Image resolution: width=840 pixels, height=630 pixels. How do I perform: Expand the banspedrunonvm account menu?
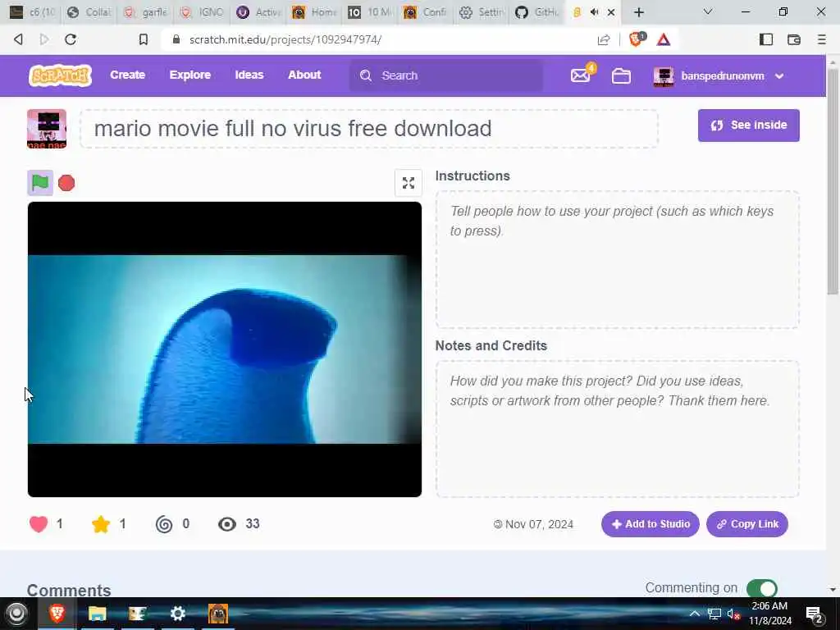tap(719, 76)
